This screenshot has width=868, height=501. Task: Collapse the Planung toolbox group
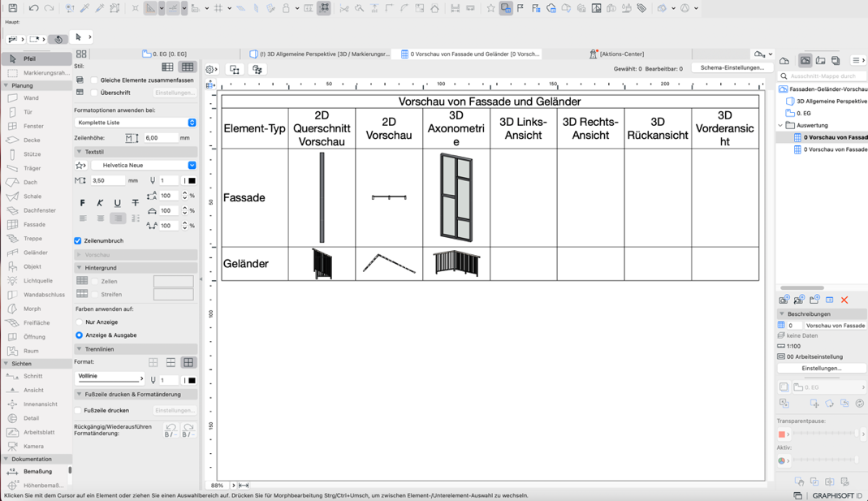(6, 85)
